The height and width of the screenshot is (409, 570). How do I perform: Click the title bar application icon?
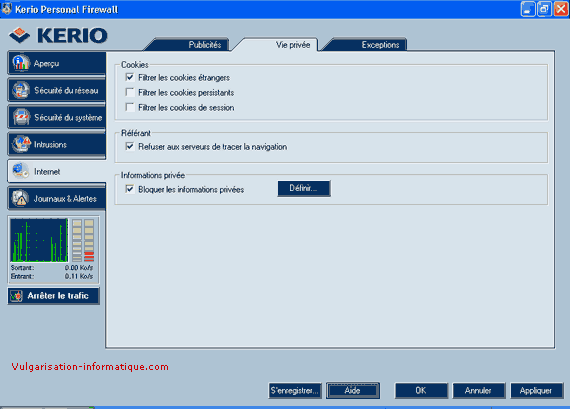(x=7, y=8)
